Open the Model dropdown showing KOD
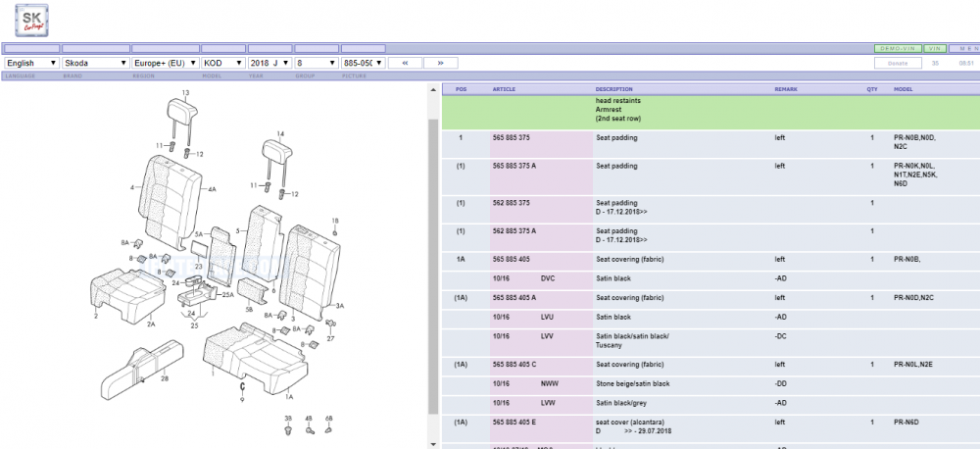This screenshot has width=980, height=449. tap(223, 63)
